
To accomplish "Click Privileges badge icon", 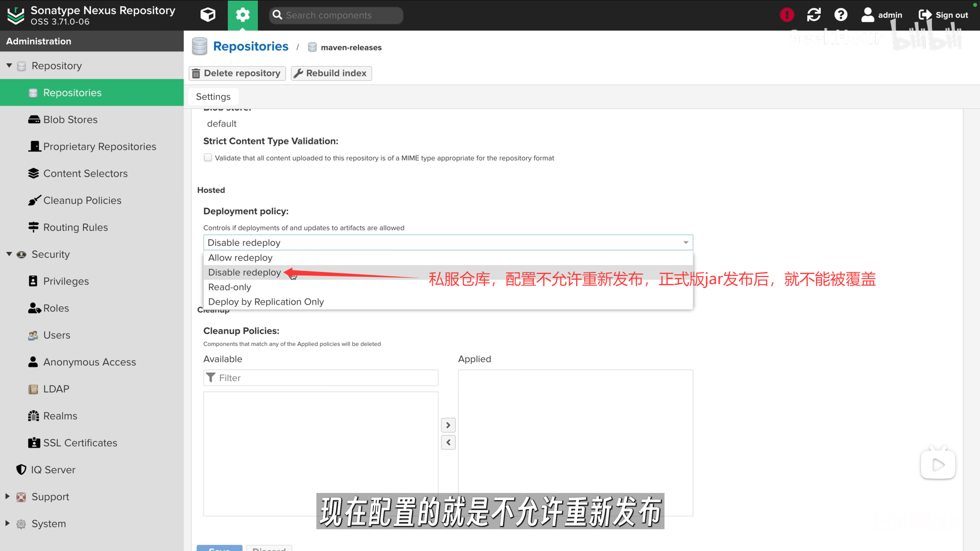I will tap(33, 281).
